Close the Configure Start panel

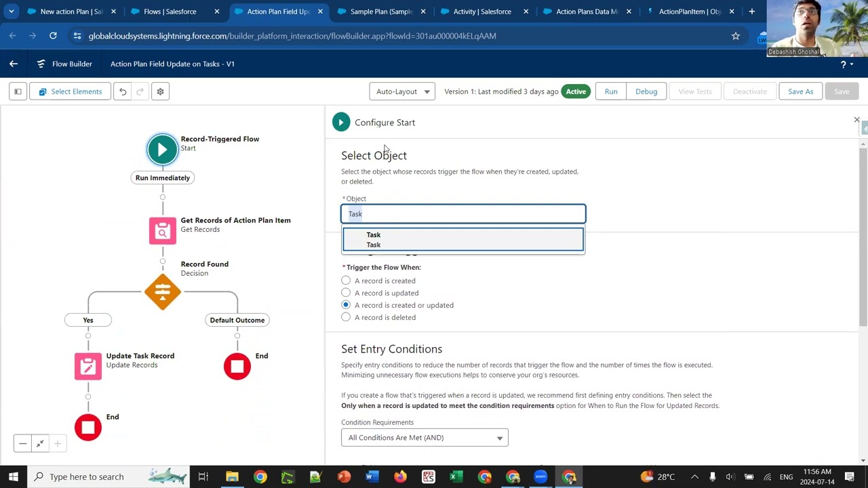(x=856, y=120)
